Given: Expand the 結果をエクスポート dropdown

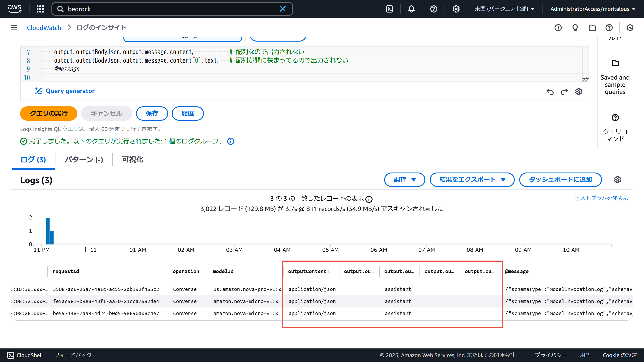Looking at the screenshot, I should (x=472, y=180).
